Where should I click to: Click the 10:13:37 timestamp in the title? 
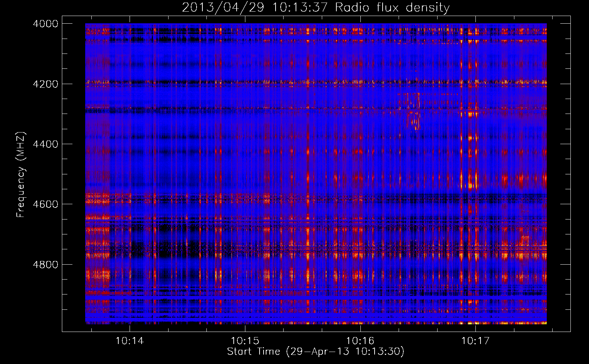[x=300, y=7]
